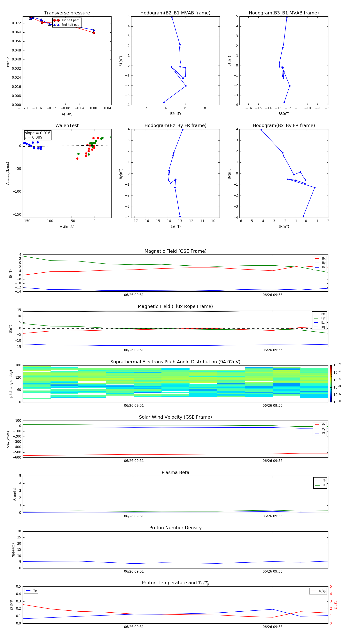Click "06/26 09:51" tick under Proton Temperature plot
Viewport: 351px width, 644px height.
pos(134,627)
